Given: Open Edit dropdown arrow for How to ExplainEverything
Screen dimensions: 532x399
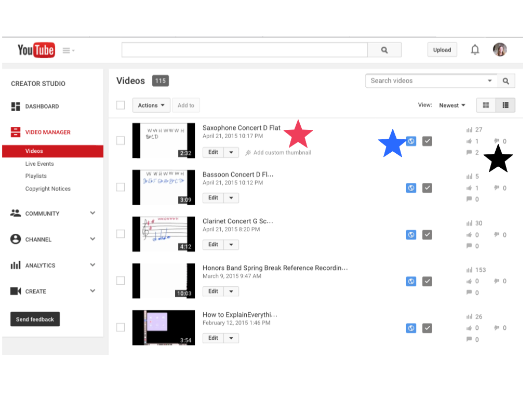Looking at the screenshot, I should point(231,338).
